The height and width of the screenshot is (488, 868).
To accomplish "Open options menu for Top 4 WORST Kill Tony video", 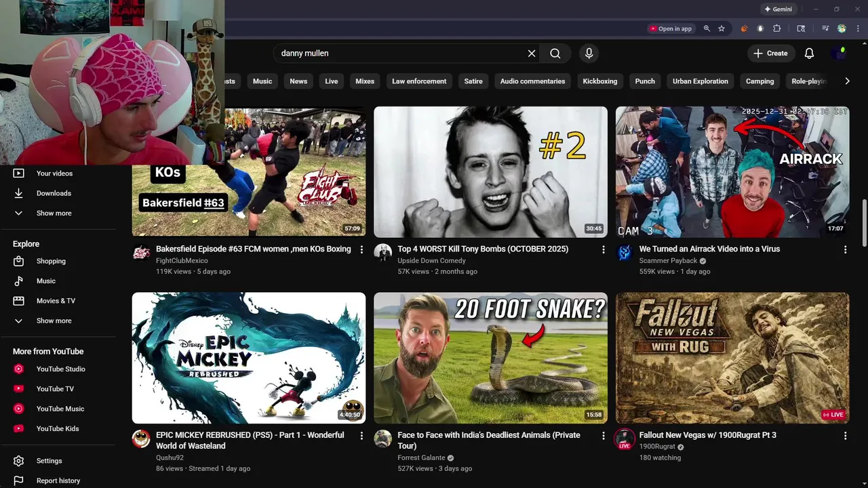I will click(x=604, y=250).
